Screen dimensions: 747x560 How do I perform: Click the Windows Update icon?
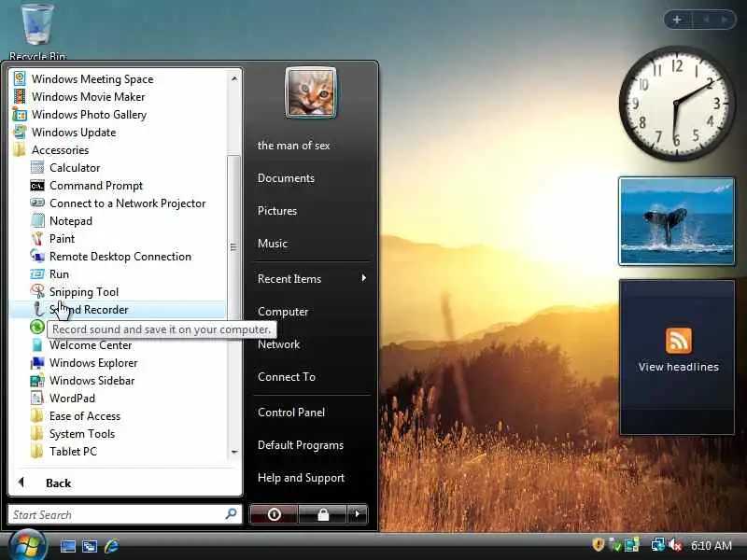tap(20, 132)
